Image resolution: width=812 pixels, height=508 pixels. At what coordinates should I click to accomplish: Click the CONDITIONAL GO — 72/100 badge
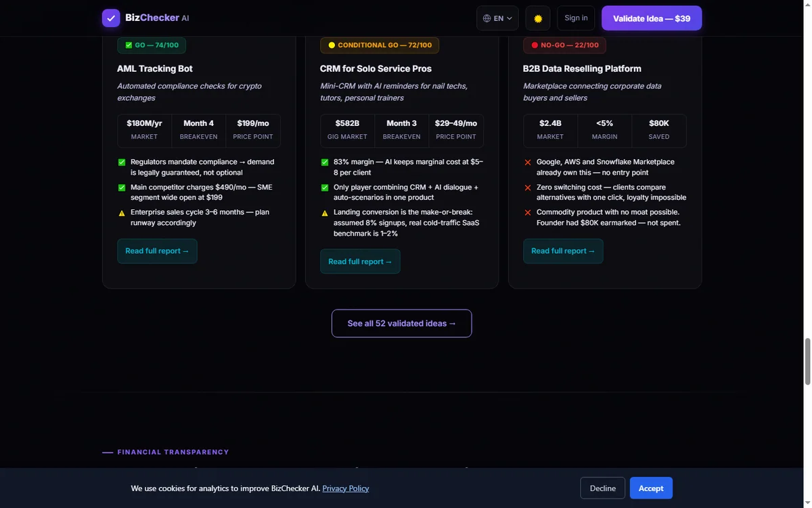click(x=380, y=45)
